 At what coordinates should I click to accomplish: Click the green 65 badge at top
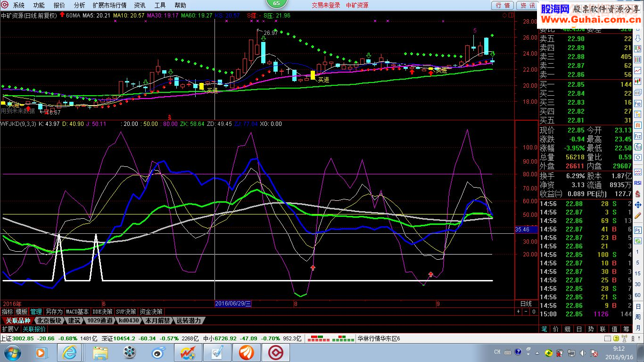(x=277, y=3)
